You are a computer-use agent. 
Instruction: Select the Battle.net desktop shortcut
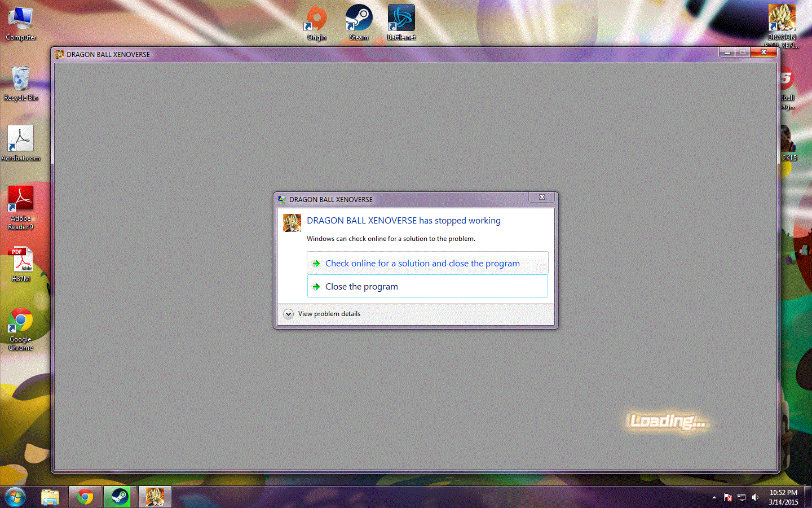(x=401, y=23)
